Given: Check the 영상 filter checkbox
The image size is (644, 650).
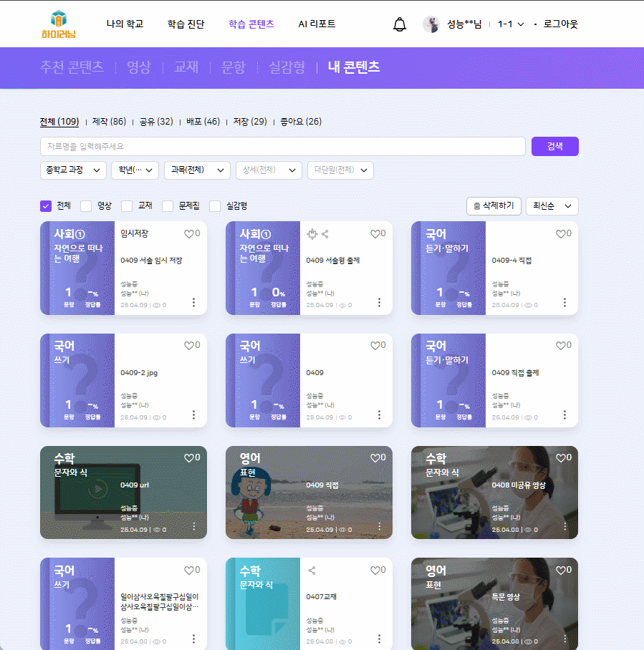Looking at the screenshot, I should click(86, 206).
